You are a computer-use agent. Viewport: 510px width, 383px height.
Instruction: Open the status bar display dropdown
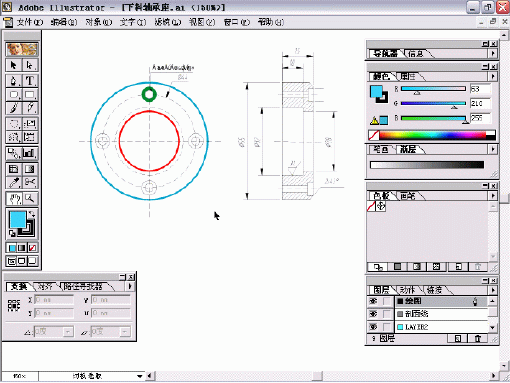pos(140,376)
